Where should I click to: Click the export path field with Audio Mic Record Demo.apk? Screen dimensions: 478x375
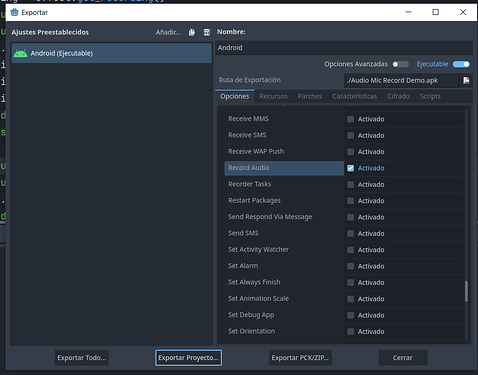click(401, 80)
